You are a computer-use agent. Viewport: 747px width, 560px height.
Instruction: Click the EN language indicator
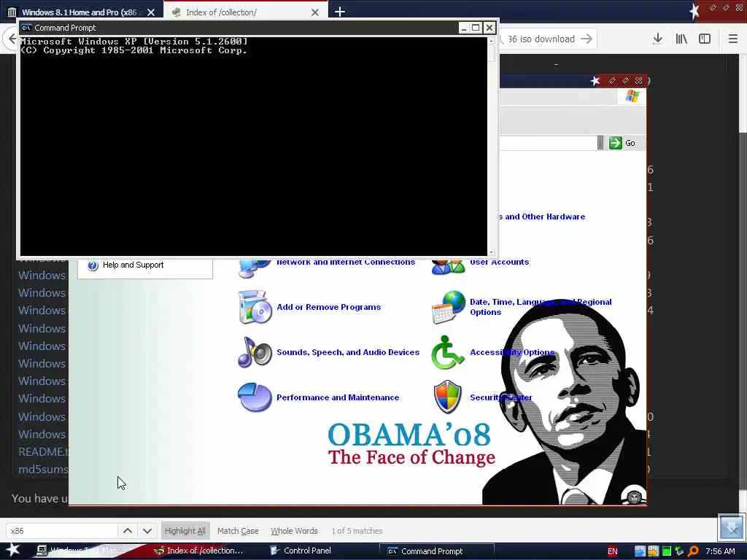613,551
